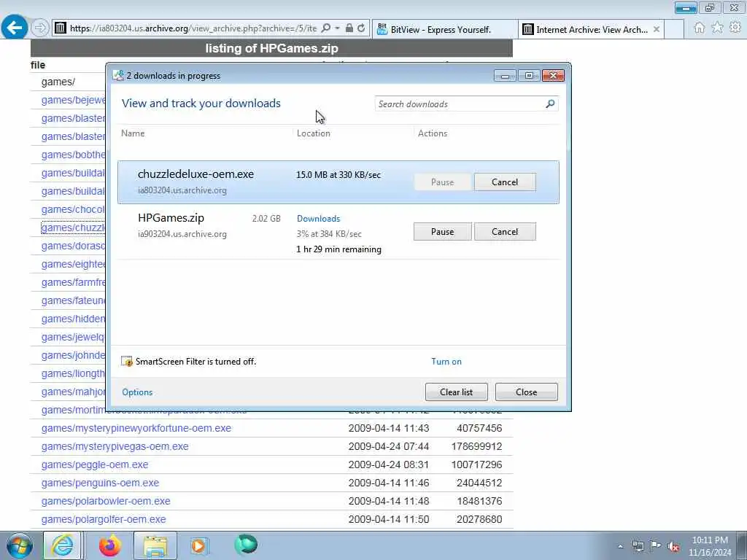Click the SmartScreen Filter shield icon
This screenshot has height=560, width=747.
127,362
